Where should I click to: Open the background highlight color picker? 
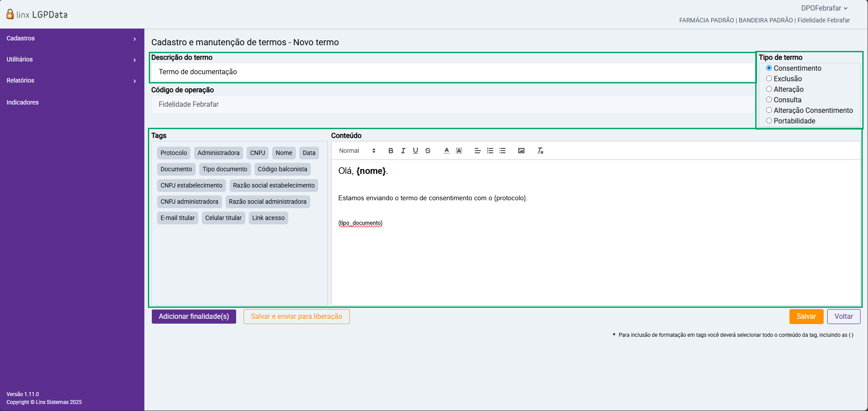459,151
